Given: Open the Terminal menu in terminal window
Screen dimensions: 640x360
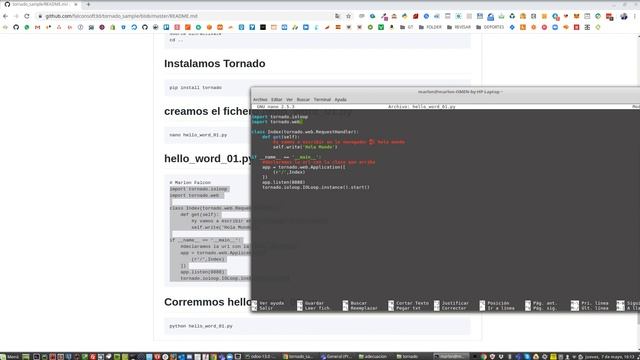Looking at the screenshot, I should 322,100.
